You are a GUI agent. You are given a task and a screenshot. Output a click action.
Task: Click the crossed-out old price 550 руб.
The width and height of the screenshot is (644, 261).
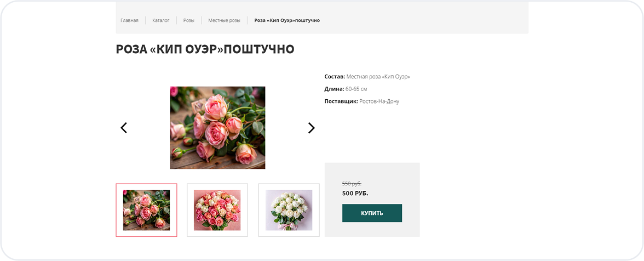tap(352, 184)
